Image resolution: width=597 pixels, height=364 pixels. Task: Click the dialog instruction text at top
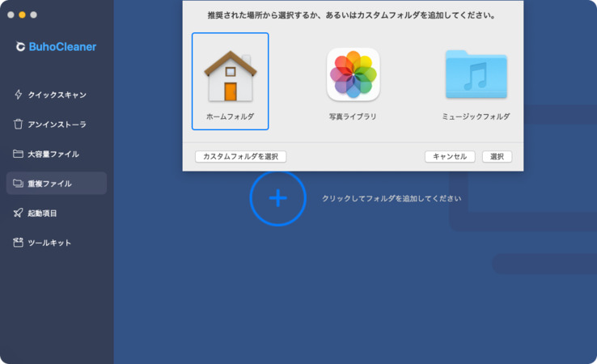[x=352, y=15]
